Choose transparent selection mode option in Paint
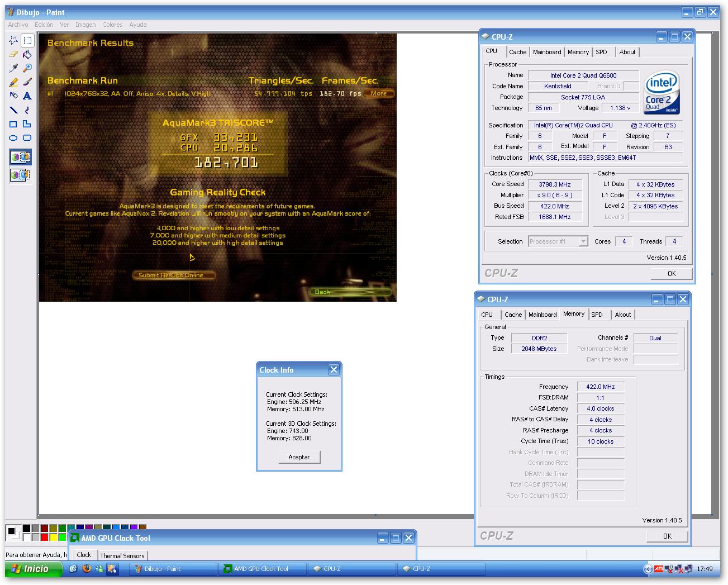 coord(21,175)
